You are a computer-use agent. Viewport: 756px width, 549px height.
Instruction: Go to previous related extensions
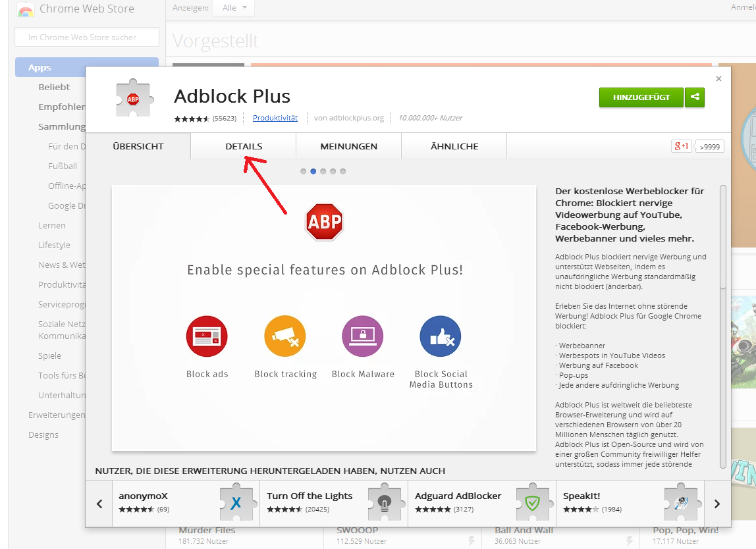point(99,504)
